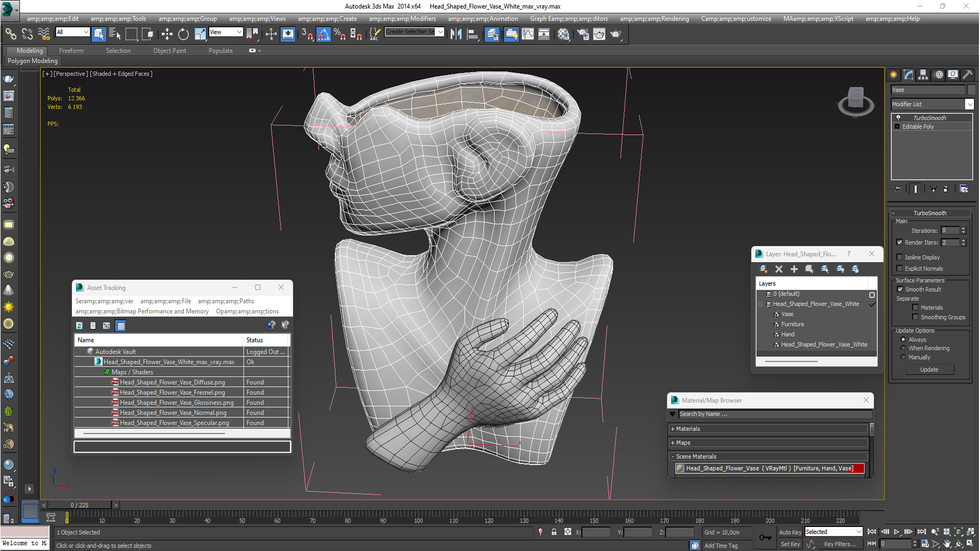
Task: Click the Iterations value field
Action: click(x=950, y=231)
